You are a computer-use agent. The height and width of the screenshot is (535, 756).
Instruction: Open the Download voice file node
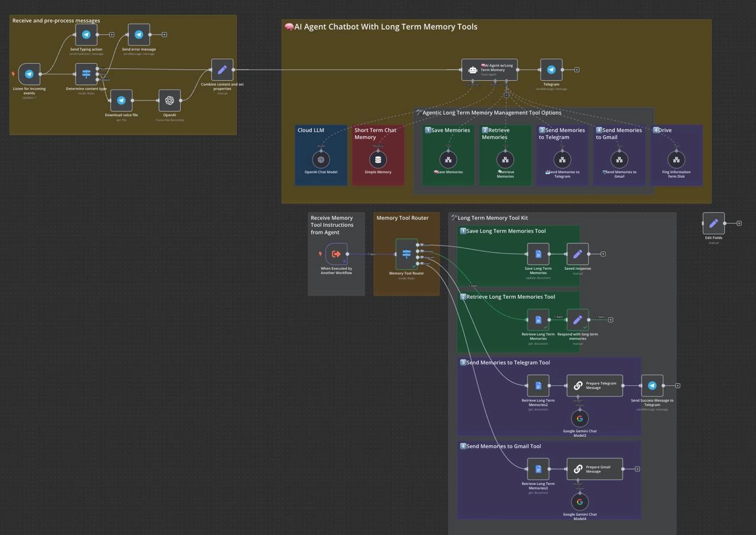[121, 100]
